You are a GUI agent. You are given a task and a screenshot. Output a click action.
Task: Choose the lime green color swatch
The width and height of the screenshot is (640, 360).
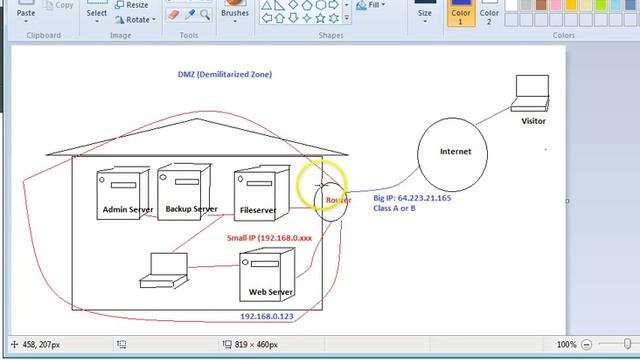(600, 5)
